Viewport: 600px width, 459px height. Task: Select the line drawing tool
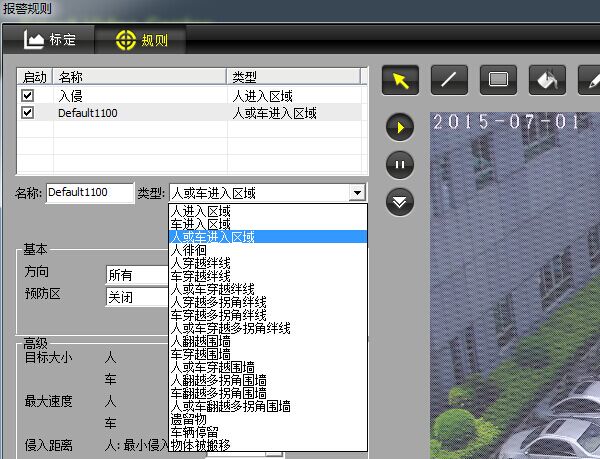tap(449, 80)
